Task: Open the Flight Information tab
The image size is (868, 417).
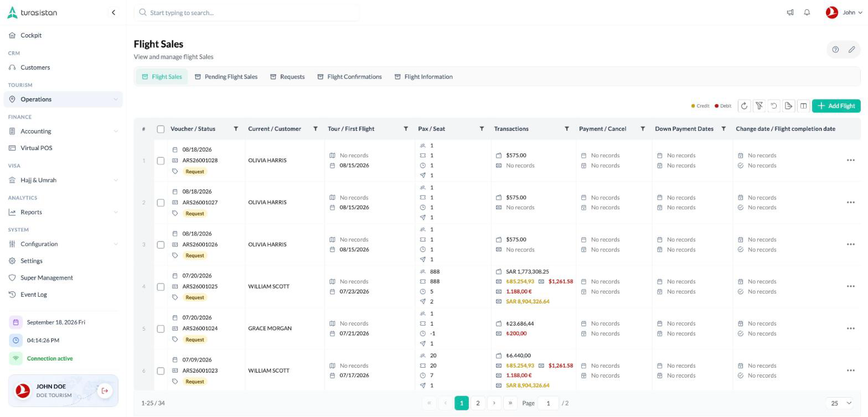Action: click(x=423, y=76)
